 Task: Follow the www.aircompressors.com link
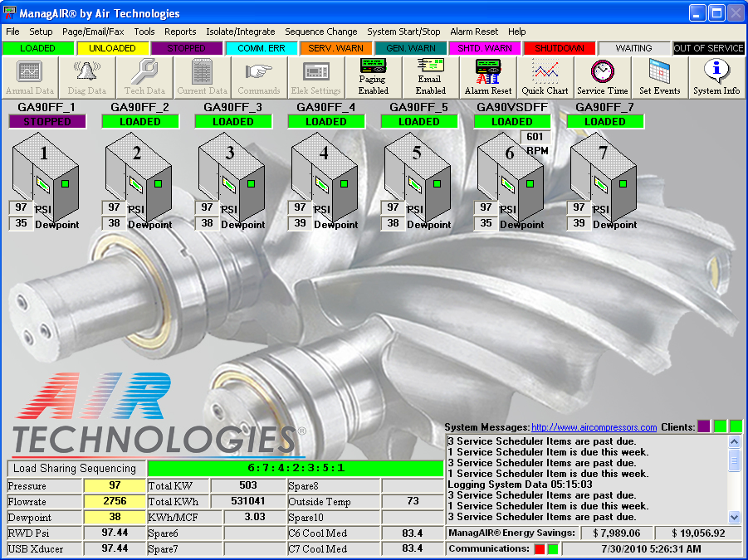pyautogui.click(x=594, y=427)
